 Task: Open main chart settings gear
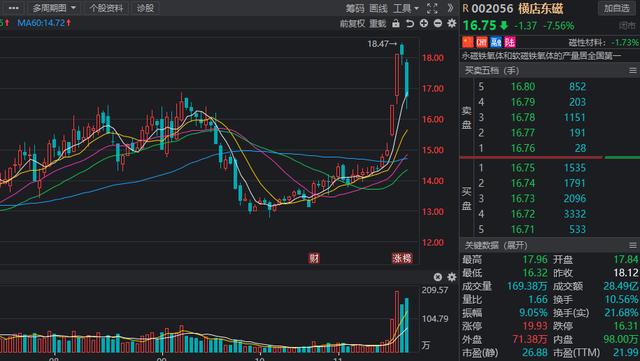451,23
